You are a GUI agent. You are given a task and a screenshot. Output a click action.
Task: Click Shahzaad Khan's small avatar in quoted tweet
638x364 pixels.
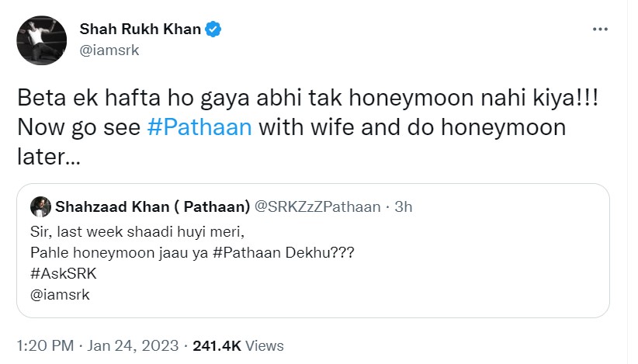40,206
